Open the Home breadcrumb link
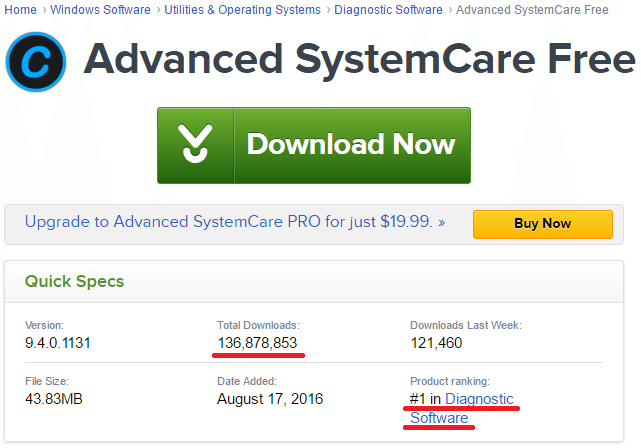 [20, 9]
